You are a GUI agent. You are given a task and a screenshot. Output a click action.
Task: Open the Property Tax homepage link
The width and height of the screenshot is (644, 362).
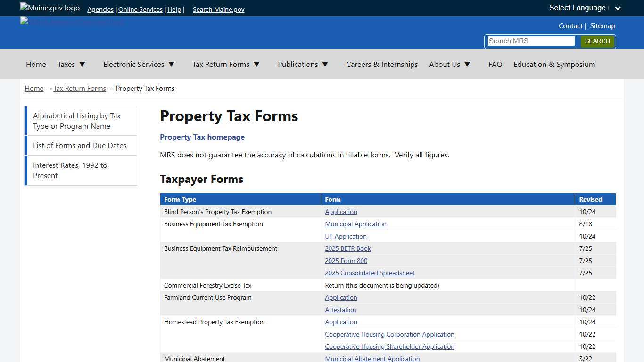pos(202,137)
